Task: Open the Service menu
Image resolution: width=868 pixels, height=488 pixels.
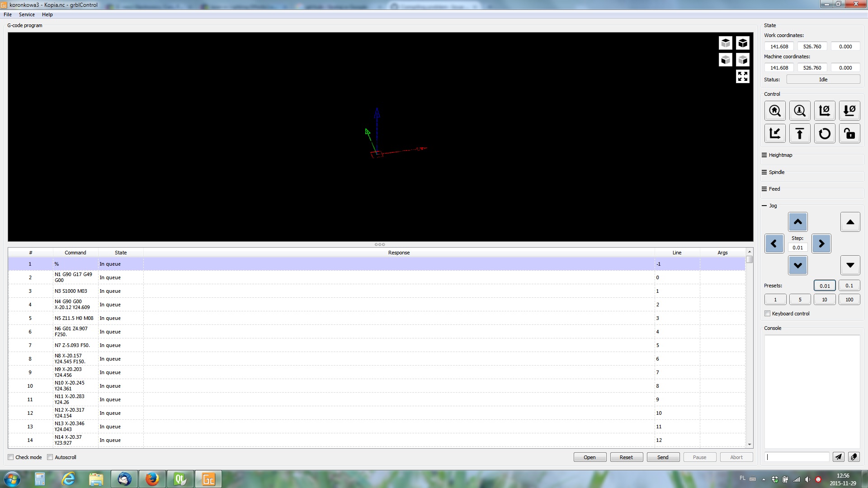Action: click(27, 14)
